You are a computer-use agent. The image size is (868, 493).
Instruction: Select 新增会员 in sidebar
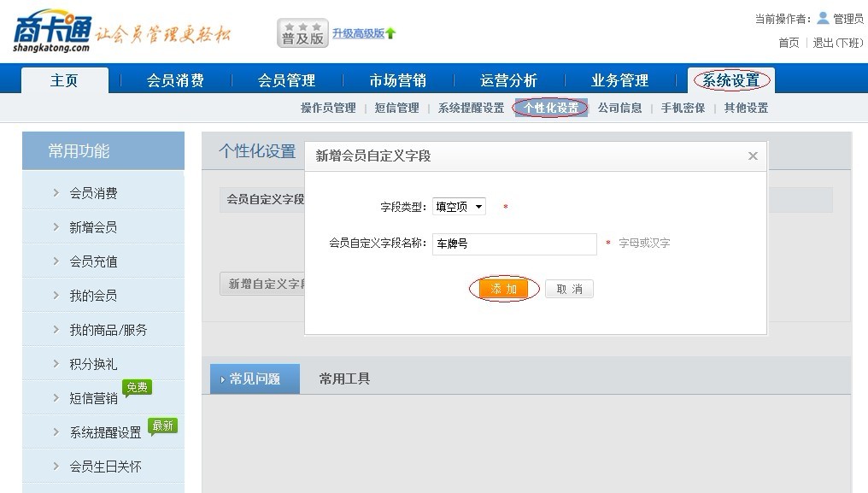93,227
